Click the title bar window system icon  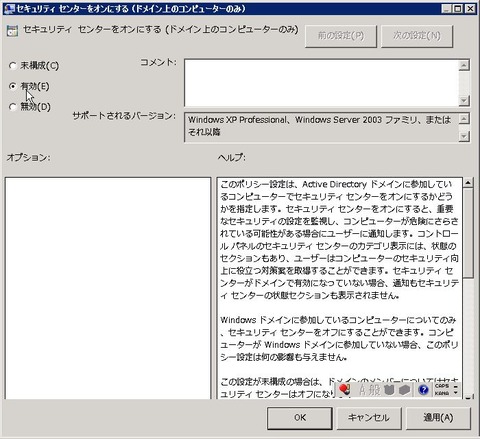tap(10, 8)
